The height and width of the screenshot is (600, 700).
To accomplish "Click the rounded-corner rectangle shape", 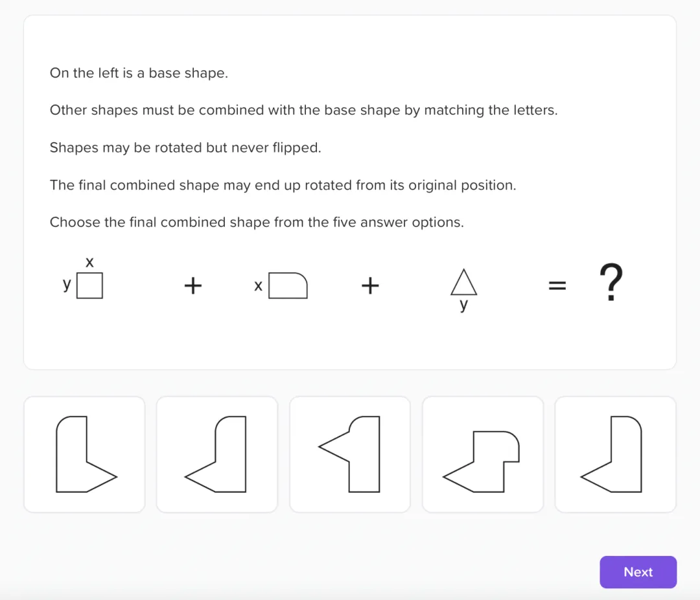I will click(288, 286).
